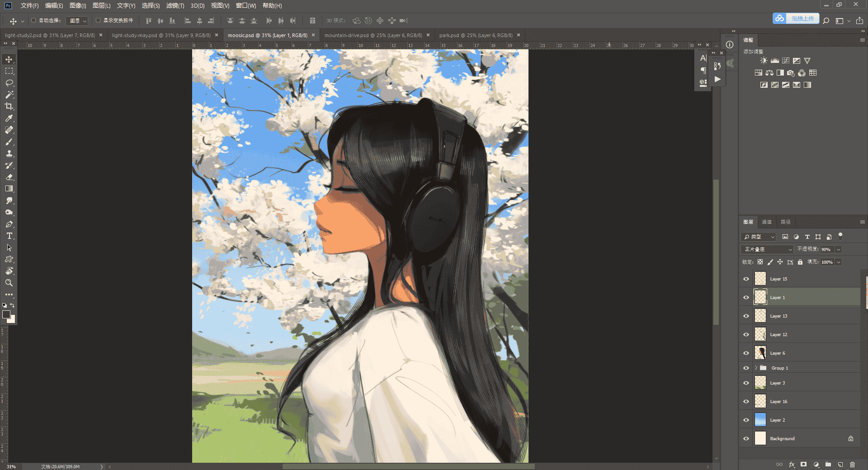Open the workspace switcher dropdown
This screenshot has height=470, width=868.
tap(843, 21)
